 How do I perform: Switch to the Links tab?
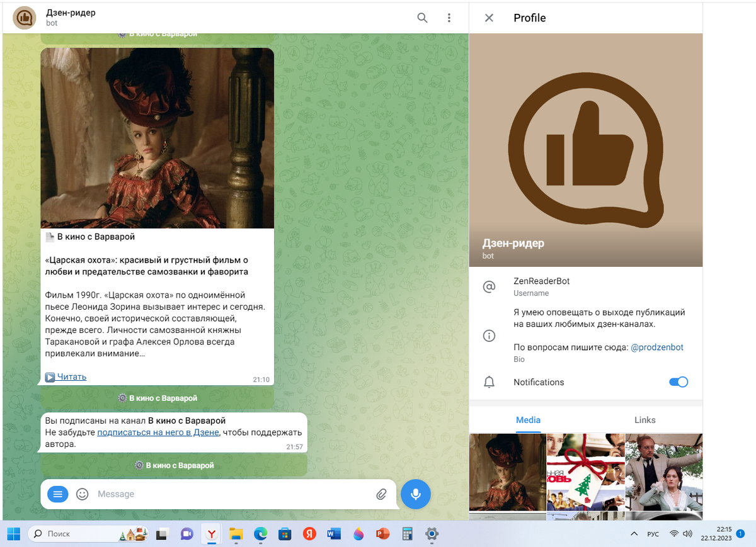coord(644,420)
